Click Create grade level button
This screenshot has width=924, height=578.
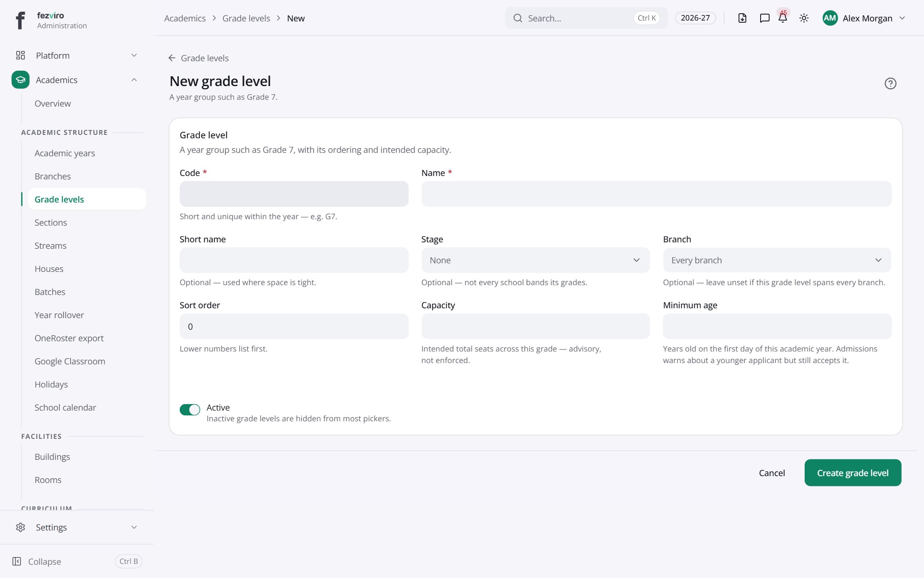coord(853,473)
